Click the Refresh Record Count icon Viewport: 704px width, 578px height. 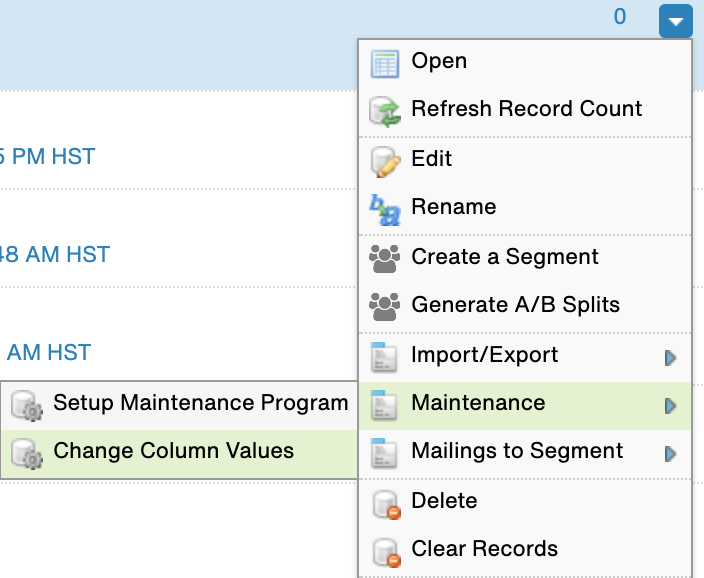385,111
